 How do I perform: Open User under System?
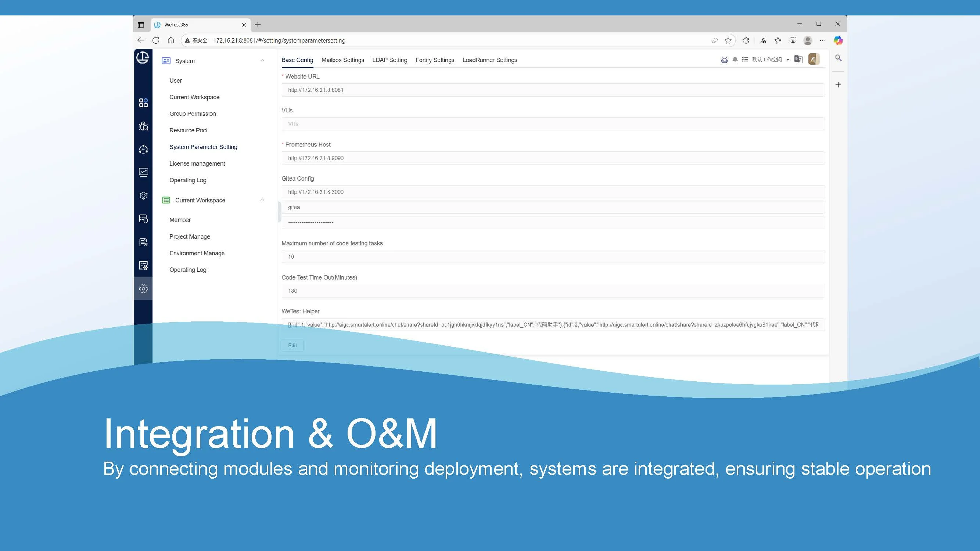click(175, 80)
